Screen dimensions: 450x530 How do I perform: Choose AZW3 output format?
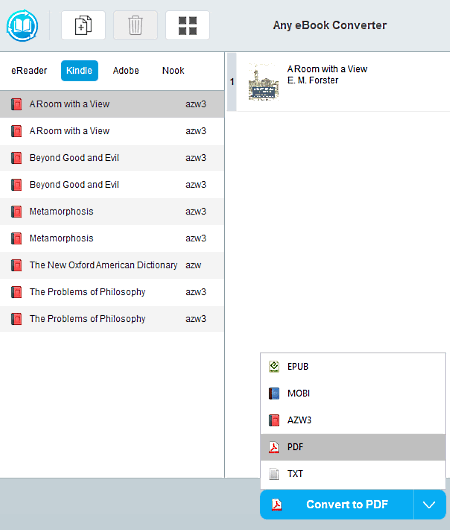point(353,420)
